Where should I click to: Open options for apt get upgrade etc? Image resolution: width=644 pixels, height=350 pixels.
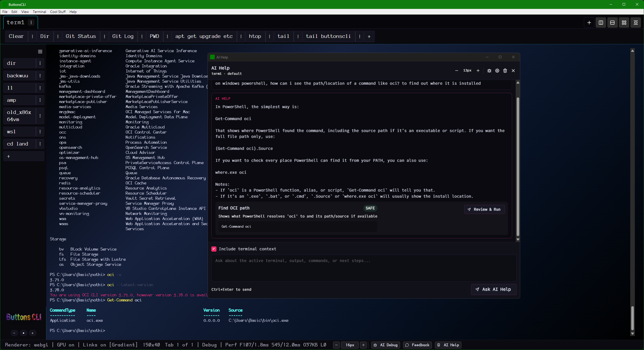tap(241, 36)
